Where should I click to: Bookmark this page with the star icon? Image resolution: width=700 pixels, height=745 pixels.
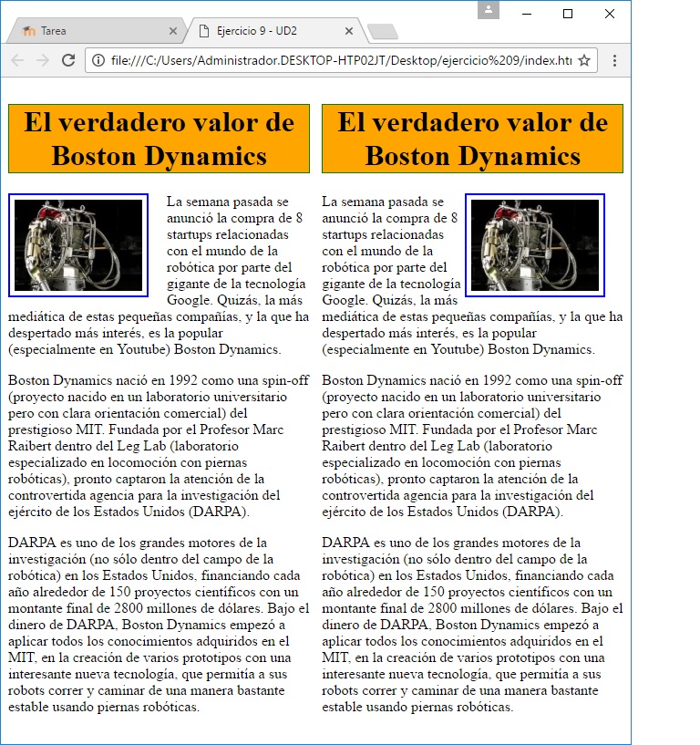pyautogui.click(x=584, y=60)
